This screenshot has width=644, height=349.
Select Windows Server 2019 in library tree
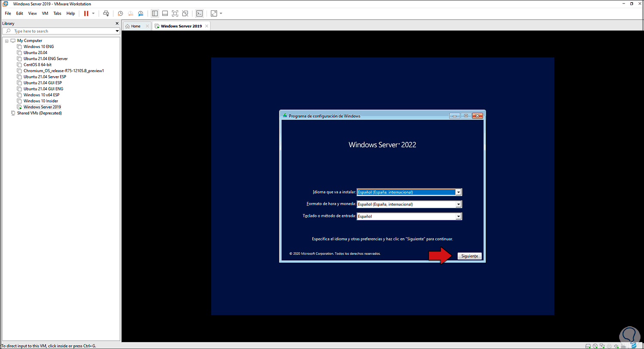(x=42, y=107)
